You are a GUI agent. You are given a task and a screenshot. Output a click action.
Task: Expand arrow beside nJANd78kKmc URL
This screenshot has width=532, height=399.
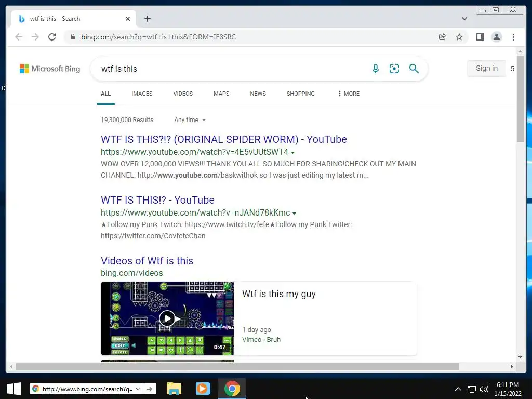coord(294,214)
